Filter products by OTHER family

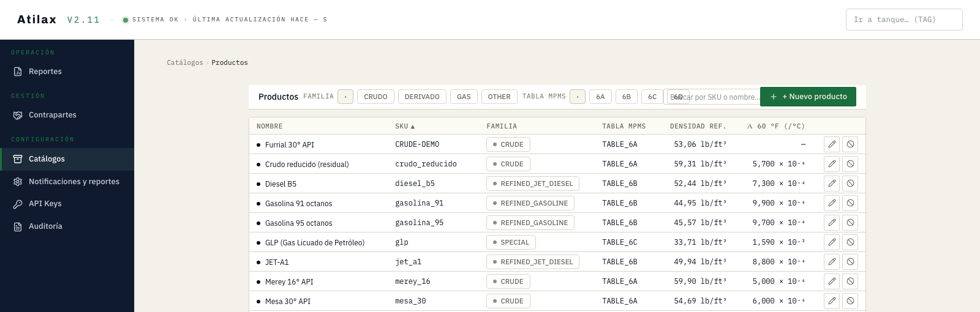499,97
